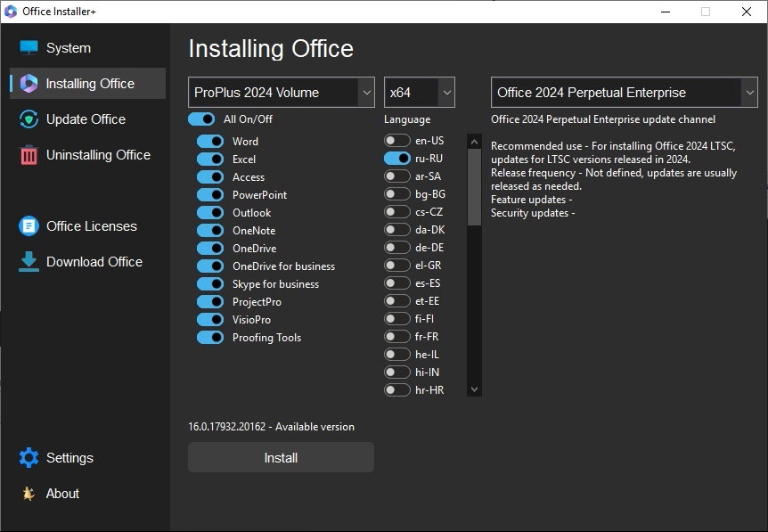The width and height of the screenshot is (768, 532).
Task: Click the Download Office arrow icon
Action: coord(29,262)
